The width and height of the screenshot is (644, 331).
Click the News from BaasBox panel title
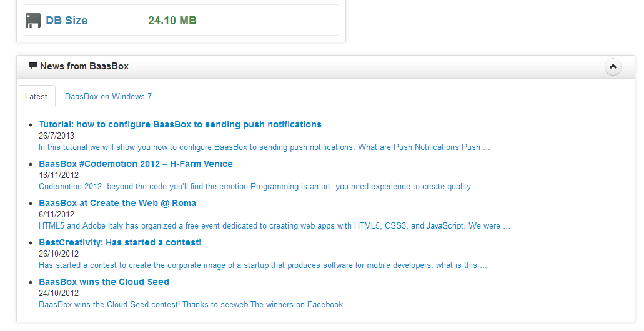(84, 66)
